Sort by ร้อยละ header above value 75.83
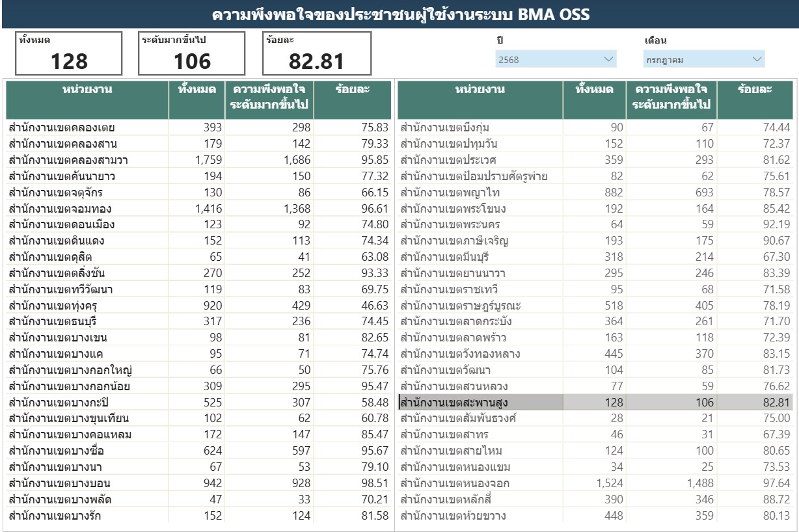The image size is (799, 532). [353, 100]
